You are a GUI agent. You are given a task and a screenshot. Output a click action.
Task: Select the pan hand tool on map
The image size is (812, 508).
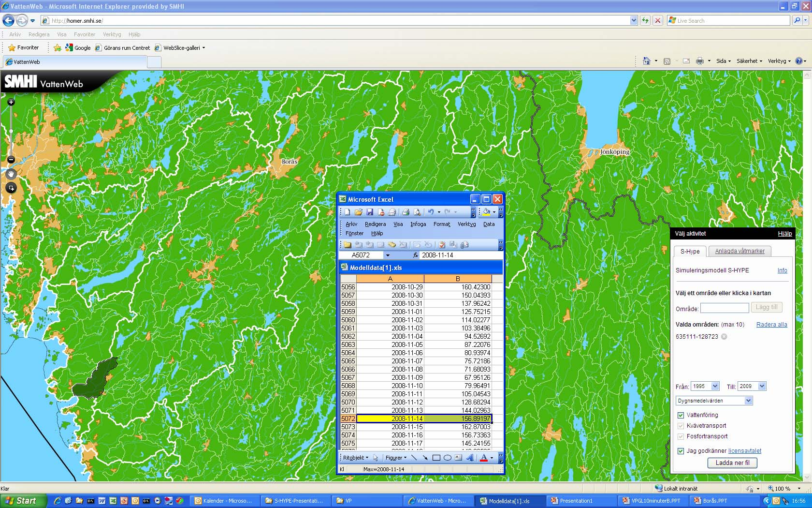point(11,174)
